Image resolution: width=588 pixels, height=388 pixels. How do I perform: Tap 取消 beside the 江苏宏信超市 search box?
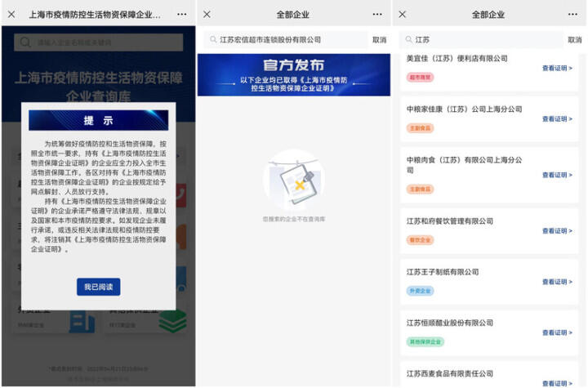pos(379,39)
